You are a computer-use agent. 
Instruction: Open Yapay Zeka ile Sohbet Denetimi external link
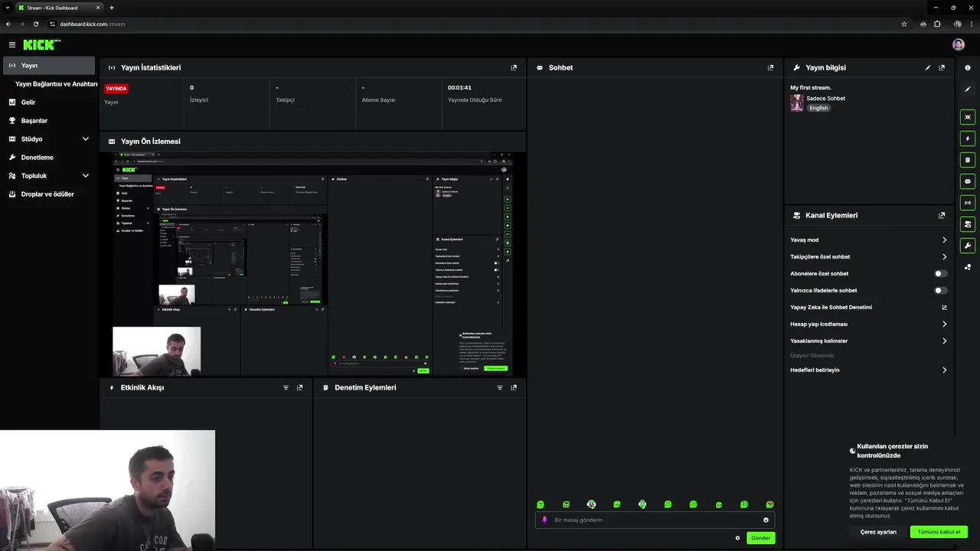[944, 307]
